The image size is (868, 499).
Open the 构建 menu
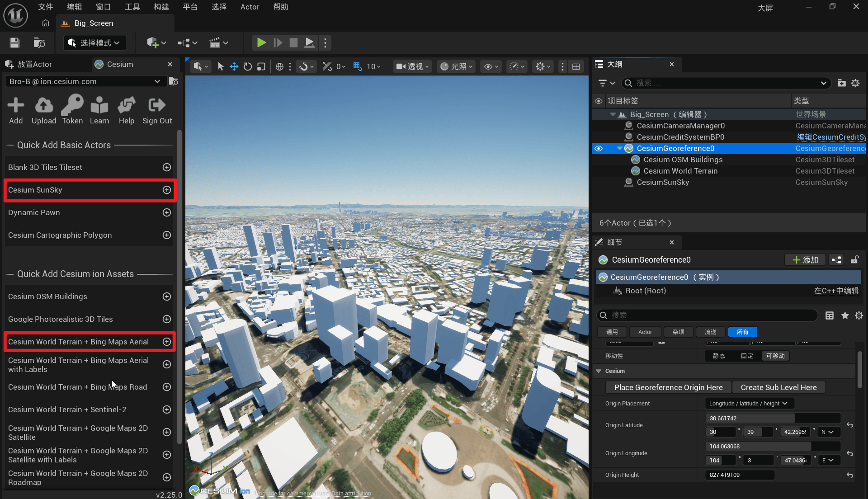[161, 7]
